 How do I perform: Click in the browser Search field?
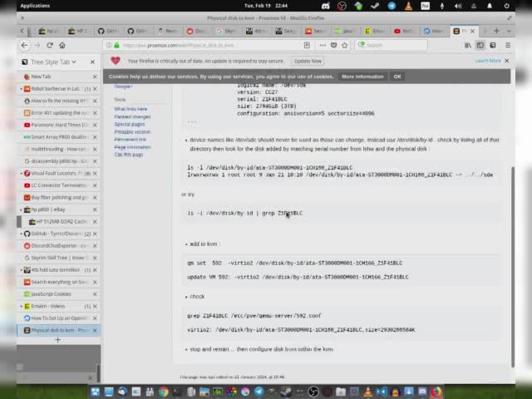coord(391,45)
